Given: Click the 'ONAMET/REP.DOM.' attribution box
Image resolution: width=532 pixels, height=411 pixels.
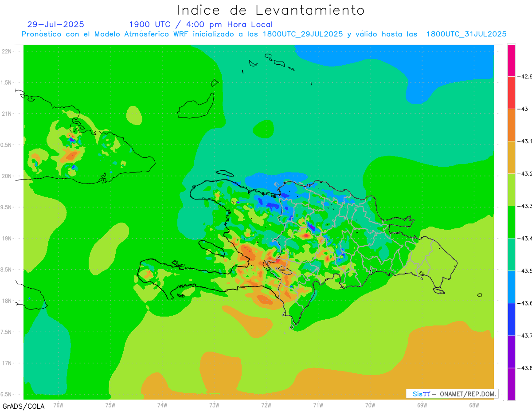Looking at the screenshot, I should (452, 394).
